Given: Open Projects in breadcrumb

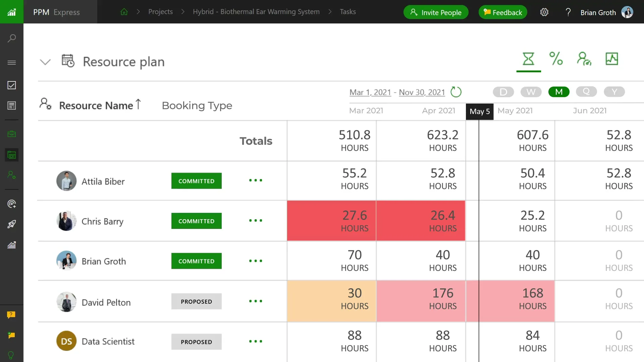Looking at the screenshot, I should click(160, 12).
